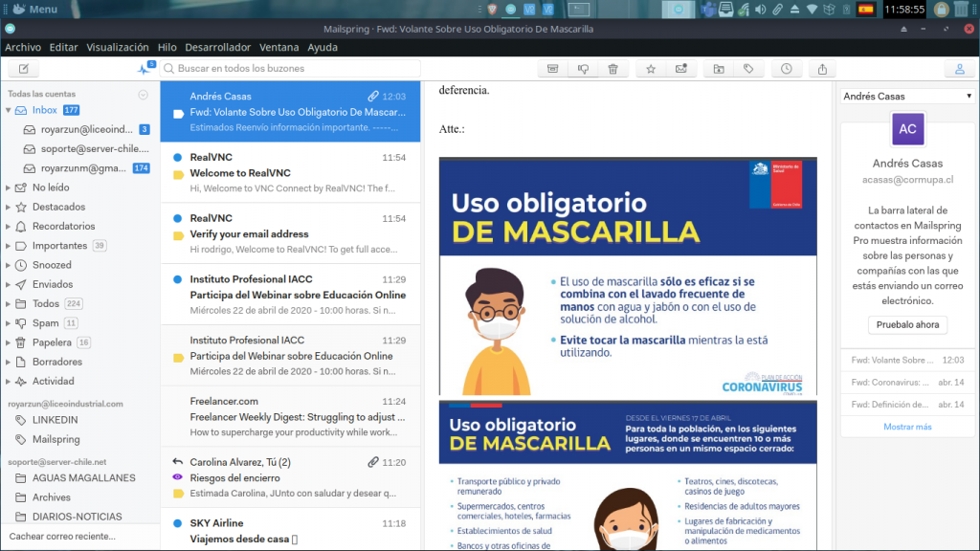Open the Todas las cuentas account dropdown
Screen dimensions: 980x551
click(144, 95)
